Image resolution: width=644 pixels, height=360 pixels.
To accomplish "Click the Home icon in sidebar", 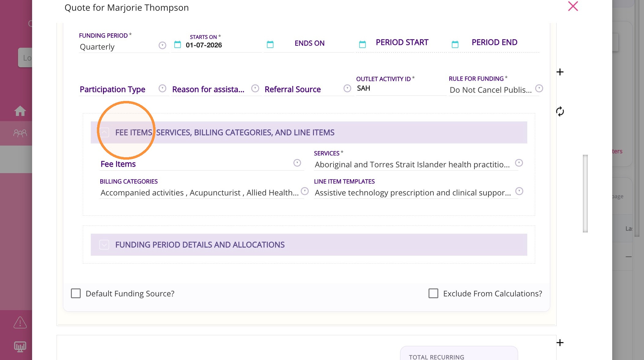I will (20, 111).
